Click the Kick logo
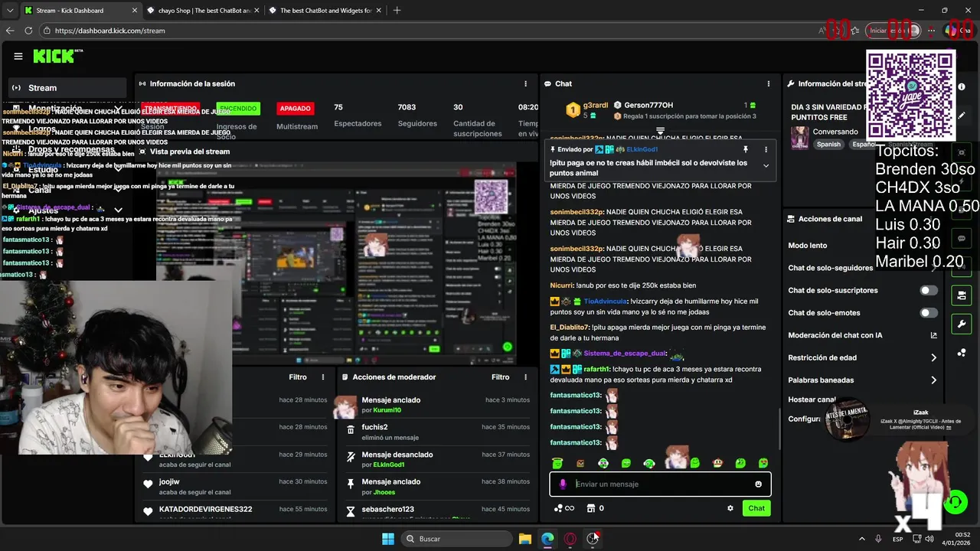This screenshot has height=551, width=980. (x=58, y=56)
